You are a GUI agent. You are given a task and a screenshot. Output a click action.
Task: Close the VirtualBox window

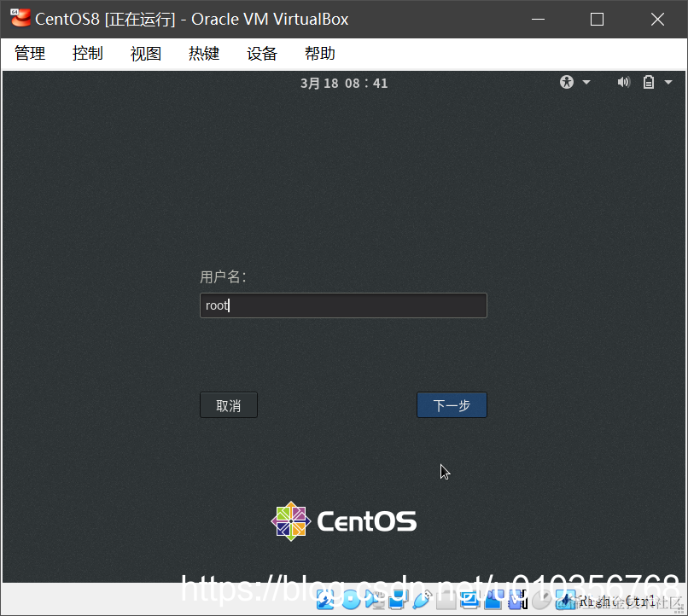pyautogui.click(x=657, y=20)
